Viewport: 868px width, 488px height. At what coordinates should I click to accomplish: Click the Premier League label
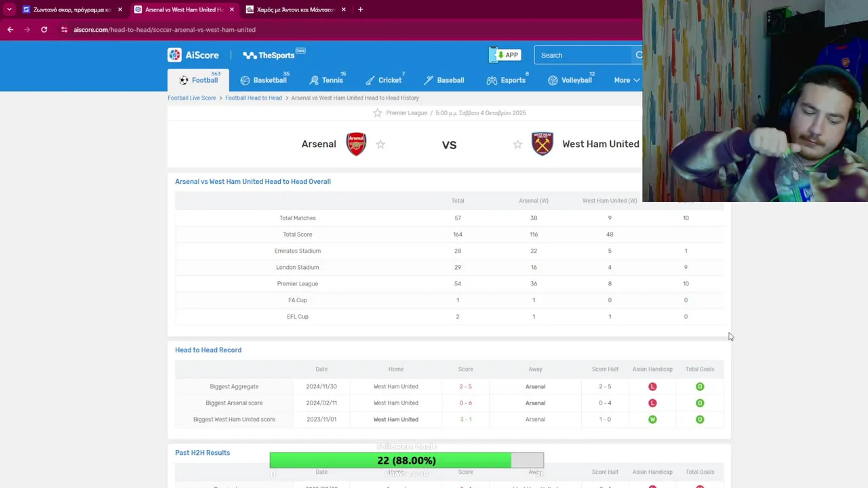(x=406, y=113)
